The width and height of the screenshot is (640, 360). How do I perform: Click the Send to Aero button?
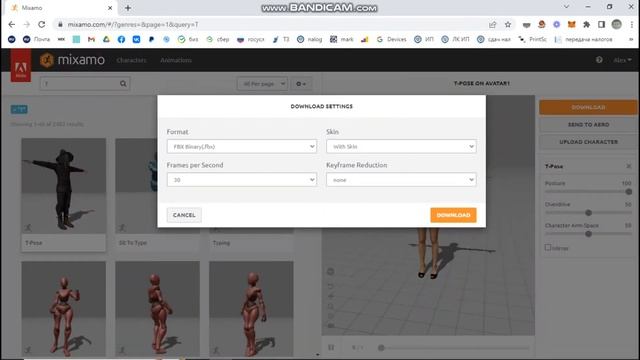coord(588,124)
